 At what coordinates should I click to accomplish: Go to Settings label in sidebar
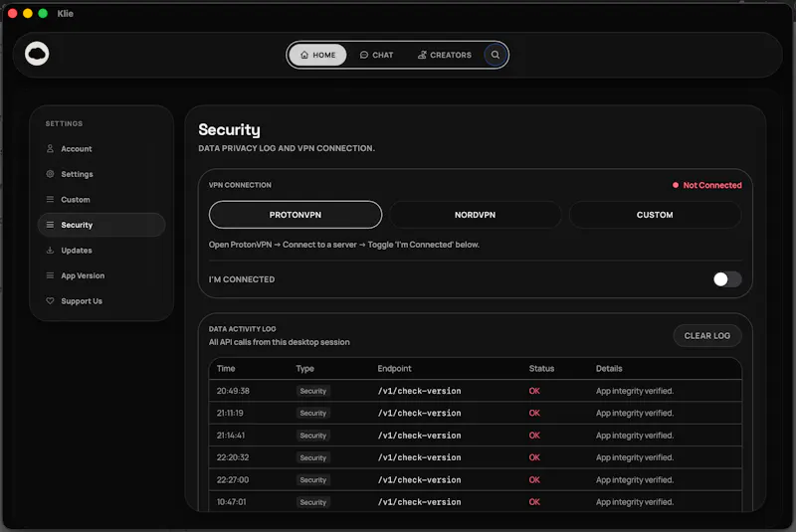(77, 174)
